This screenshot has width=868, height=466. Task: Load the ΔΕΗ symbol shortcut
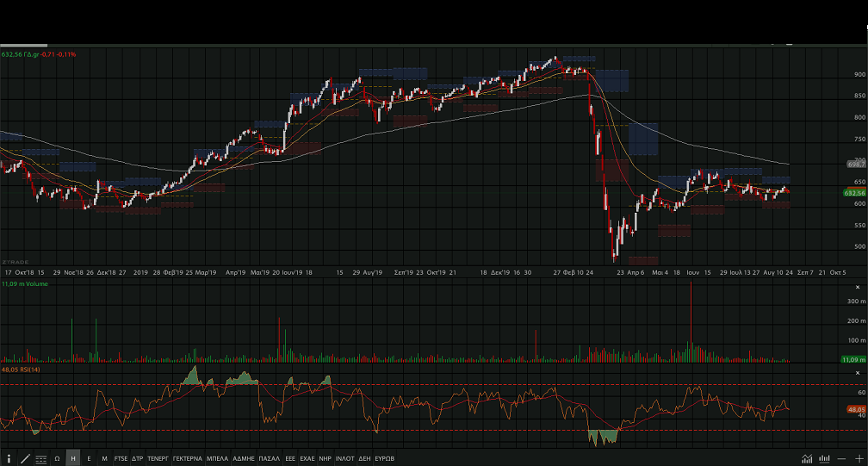click(x=364, y=459)
